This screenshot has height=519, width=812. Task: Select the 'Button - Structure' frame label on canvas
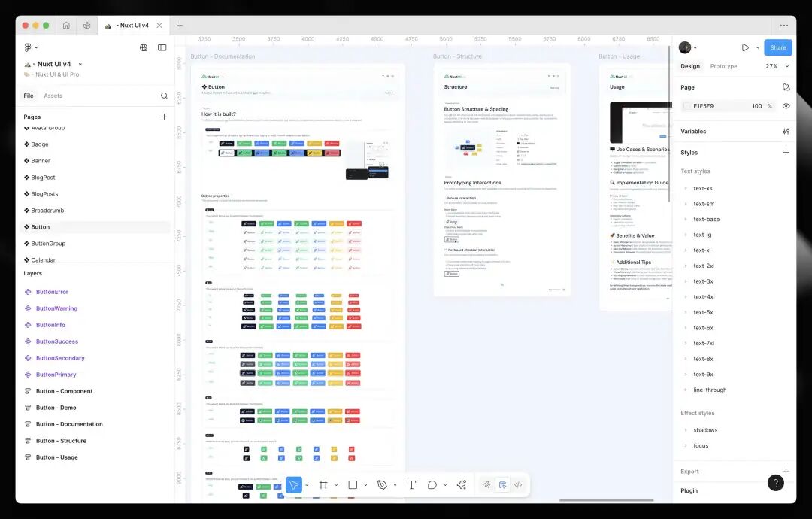point(457,56)
